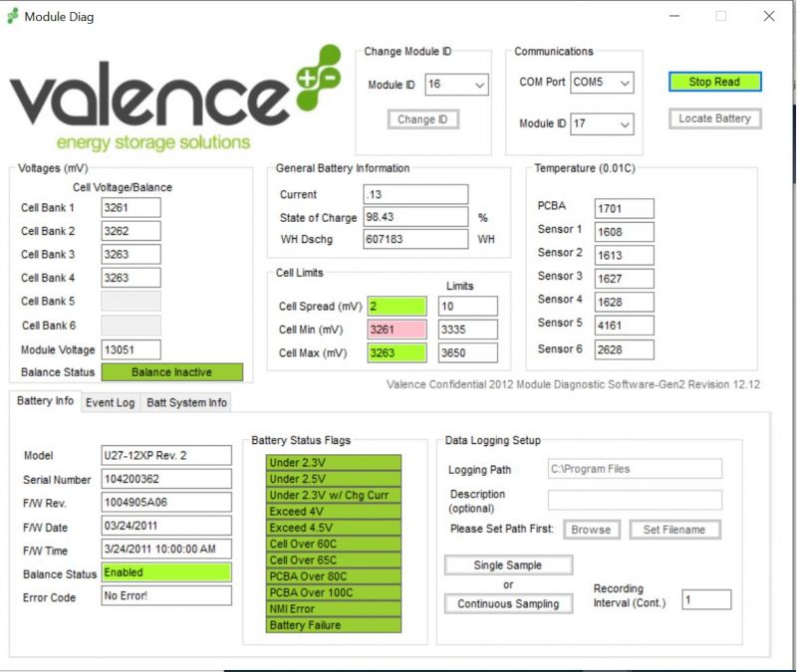Viewport: 797px width, 672px height.
Task: Click the Browse button for logging path
Action: click(591, 530)
